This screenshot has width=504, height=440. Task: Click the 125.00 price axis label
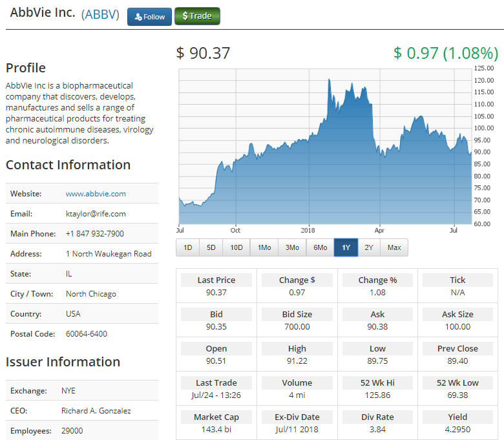click(484, 68)
